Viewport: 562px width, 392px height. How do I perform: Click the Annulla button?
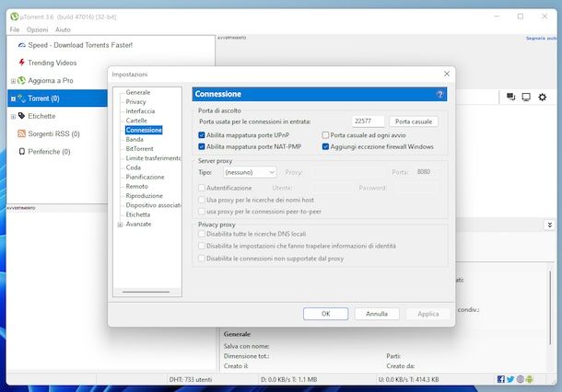pyautogui.click(x=377, y=314)
